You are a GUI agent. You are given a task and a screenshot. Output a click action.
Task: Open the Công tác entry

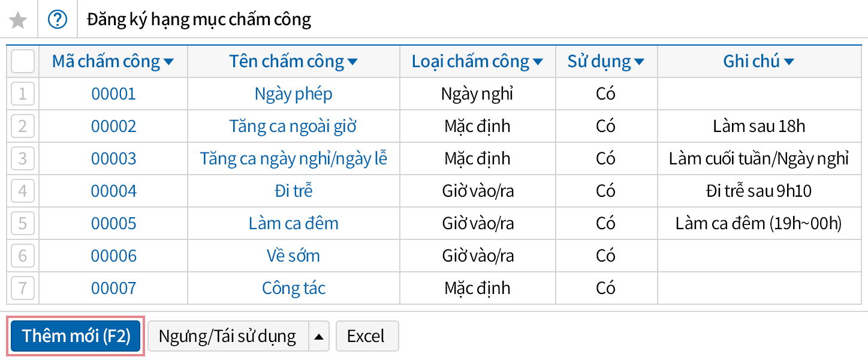coord(293,288)
